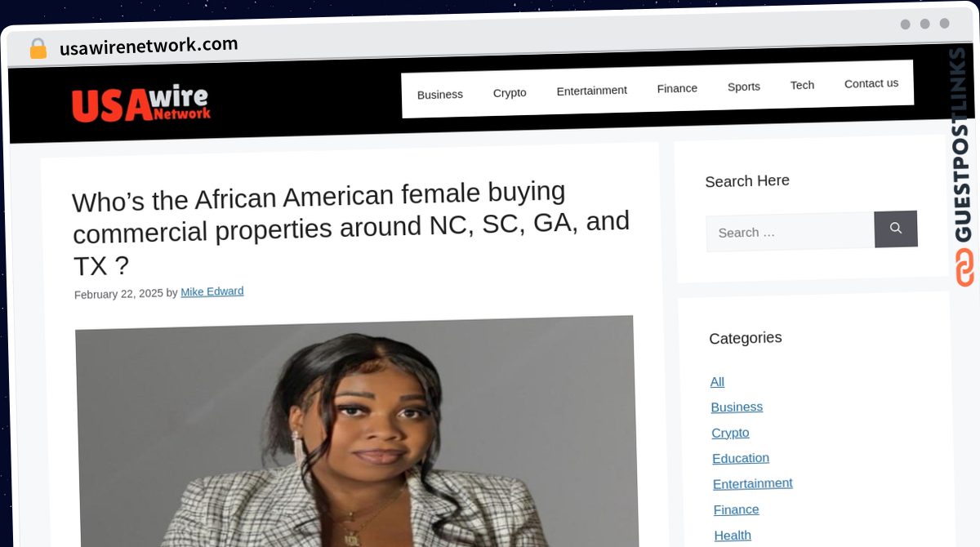The image size is (980, 547).
Task: Open the USA Wire Network logo
Action: (x=140, y=104)
